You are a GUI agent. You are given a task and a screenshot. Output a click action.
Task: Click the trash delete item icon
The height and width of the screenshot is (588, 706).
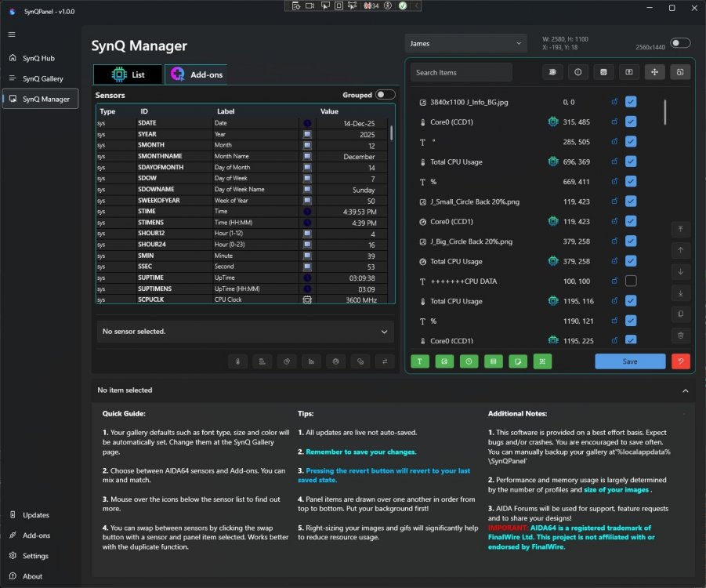681,336
